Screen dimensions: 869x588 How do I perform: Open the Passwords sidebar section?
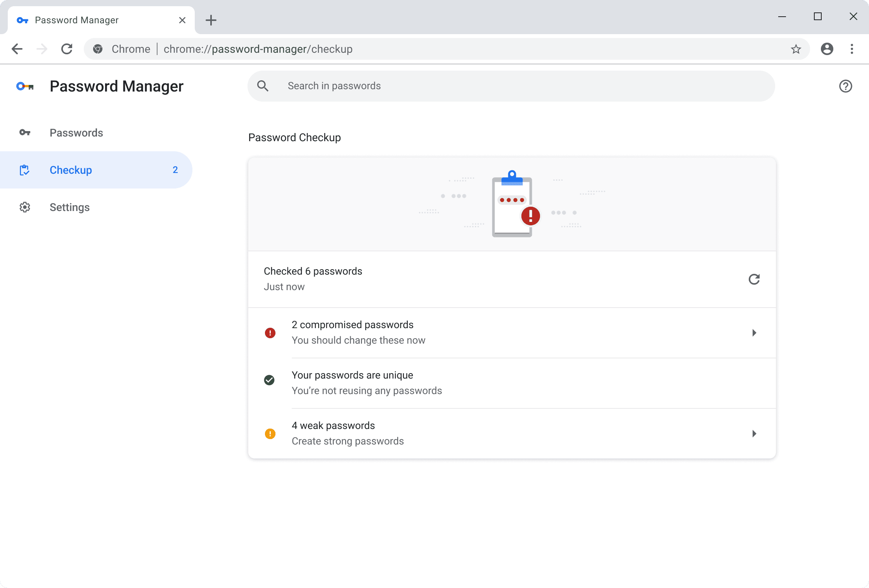[76, 133]
